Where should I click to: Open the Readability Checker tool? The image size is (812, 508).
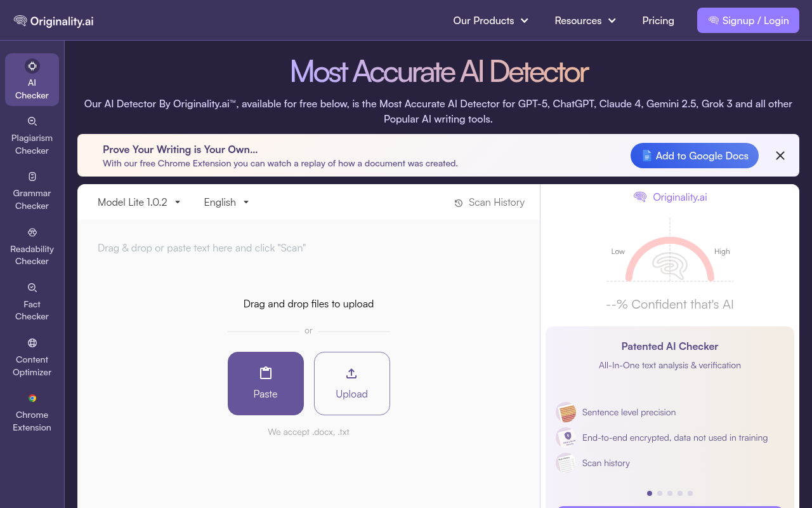pyautogui.click(x=32, y=246)
